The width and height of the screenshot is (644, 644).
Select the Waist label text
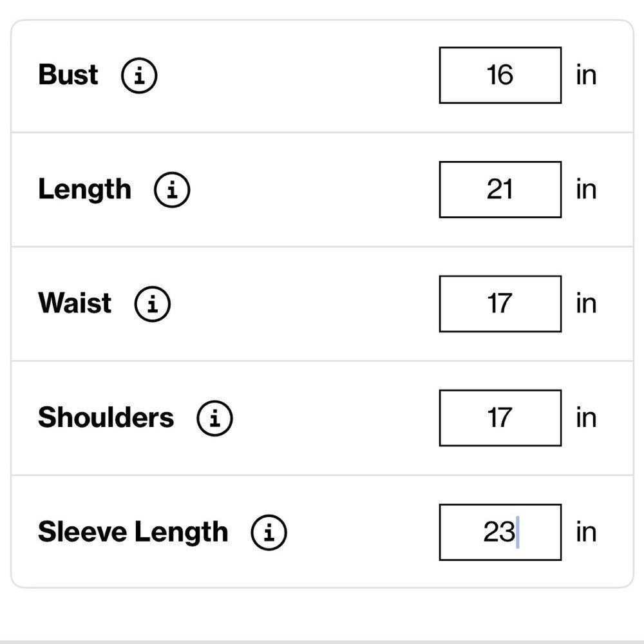click(75, 303)
